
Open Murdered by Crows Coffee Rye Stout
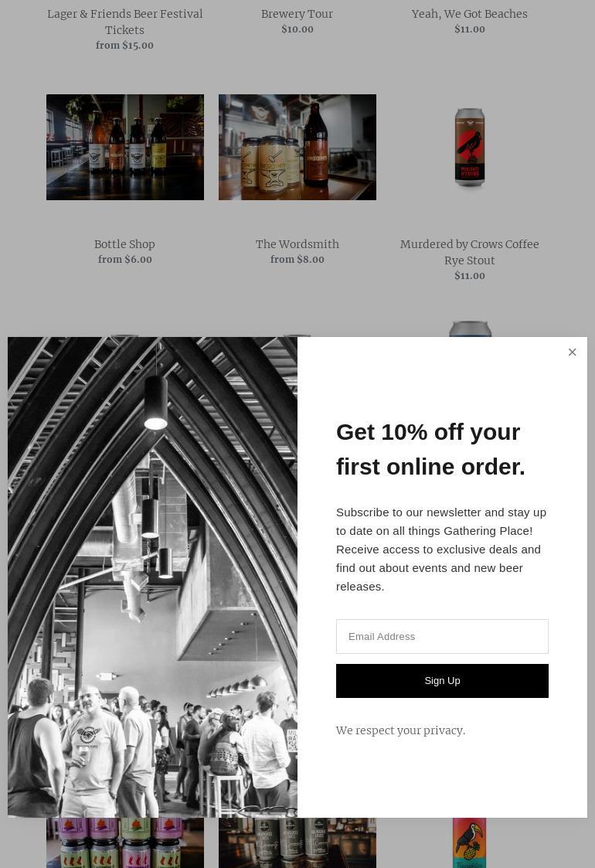tap(469, 252)
